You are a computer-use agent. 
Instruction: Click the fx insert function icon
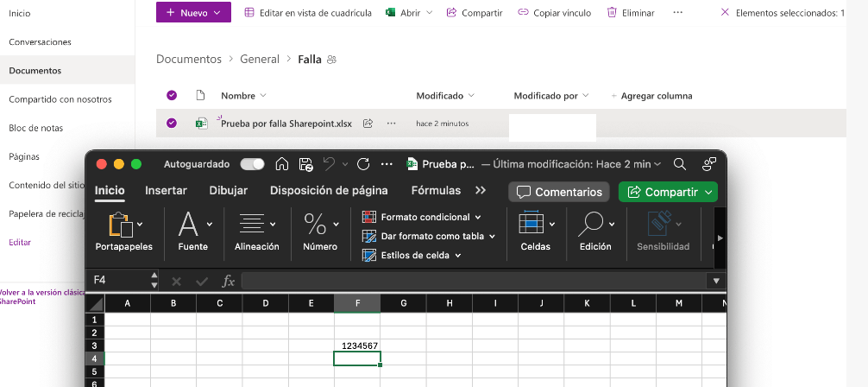[228, 281]
